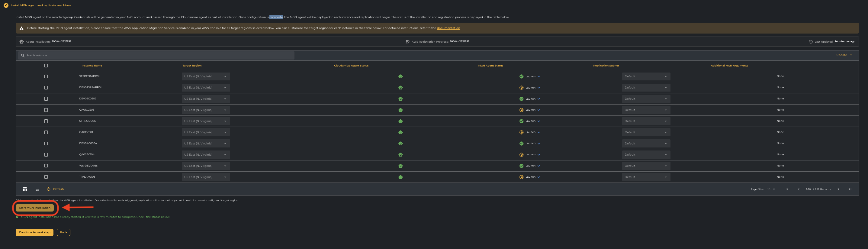Refresh the instance table
Screen dimensions: 868x249
point(55,189)
